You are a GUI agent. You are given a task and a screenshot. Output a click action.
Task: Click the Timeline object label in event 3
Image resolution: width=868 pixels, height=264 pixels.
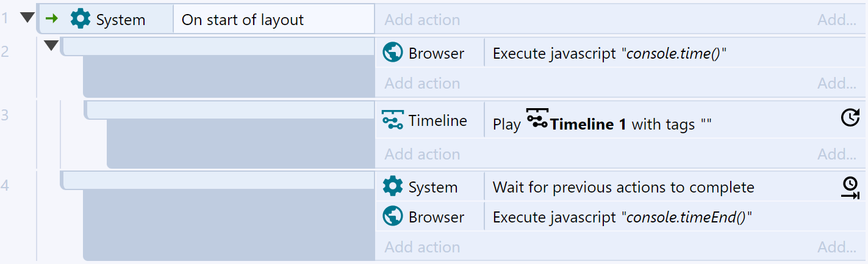pyautogui.click(x=438, y=120)
